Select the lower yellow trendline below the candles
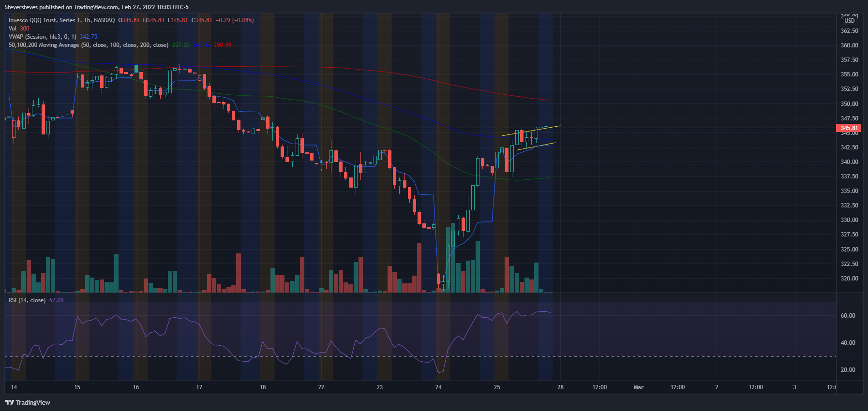Image resolution: width=868 pixels, height=411 pixels. click(x=536, y=147)
